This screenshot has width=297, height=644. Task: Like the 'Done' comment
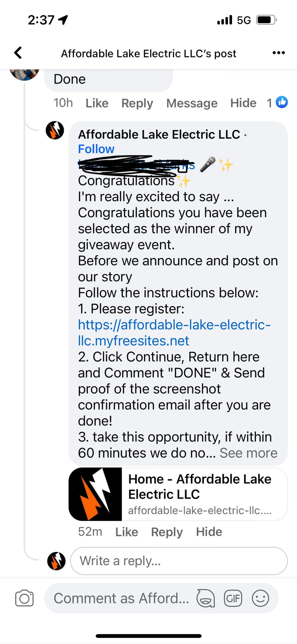(x=97, y=103)
